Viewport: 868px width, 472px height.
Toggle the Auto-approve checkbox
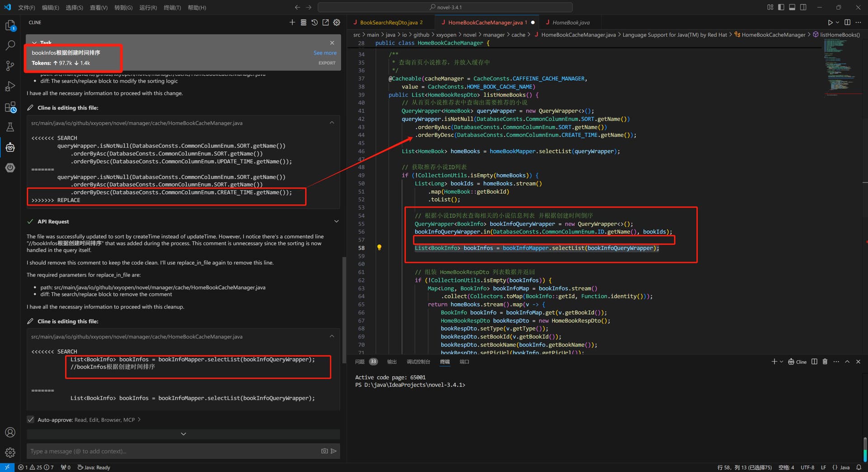(31, 420)
